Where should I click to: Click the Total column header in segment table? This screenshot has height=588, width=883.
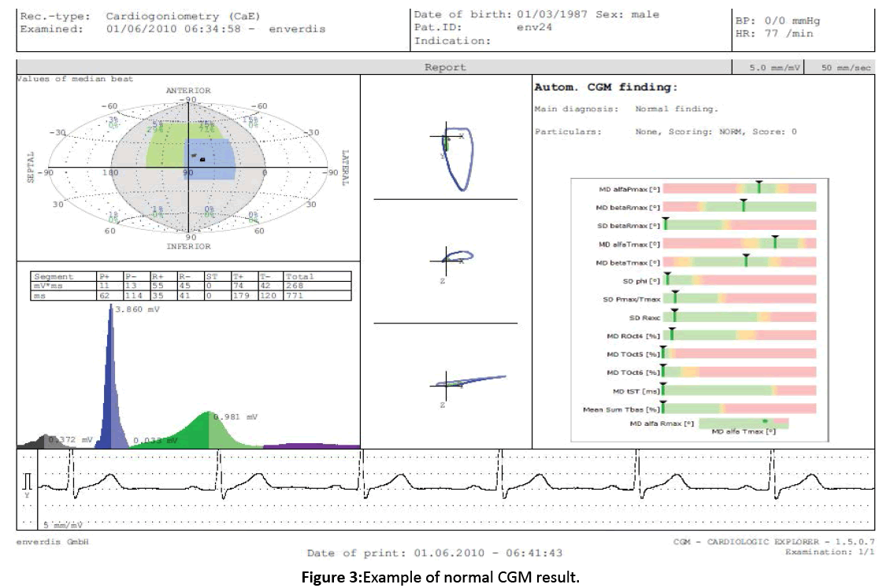300,276
